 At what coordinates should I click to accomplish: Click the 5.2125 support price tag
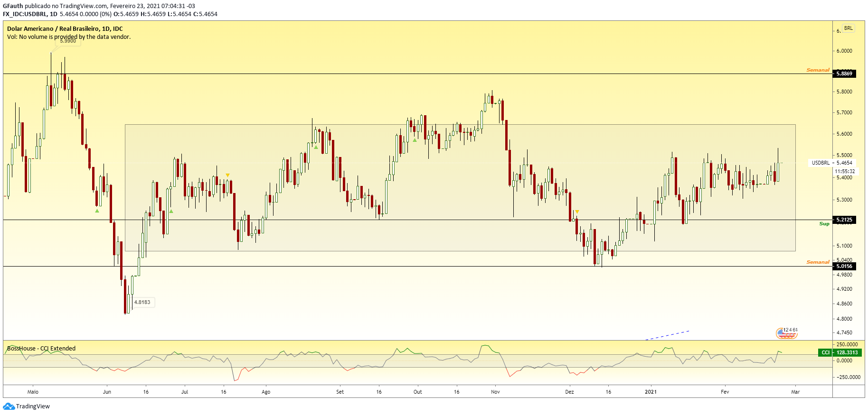coord(844,220)
